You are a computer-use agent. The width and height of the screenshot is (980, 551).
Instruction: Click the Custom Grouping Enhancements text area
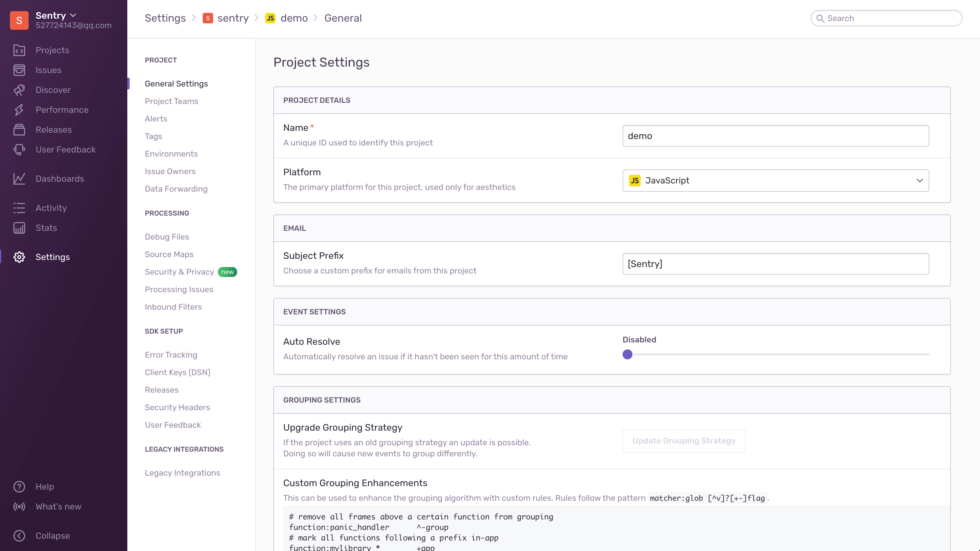[x=616, y=528]
